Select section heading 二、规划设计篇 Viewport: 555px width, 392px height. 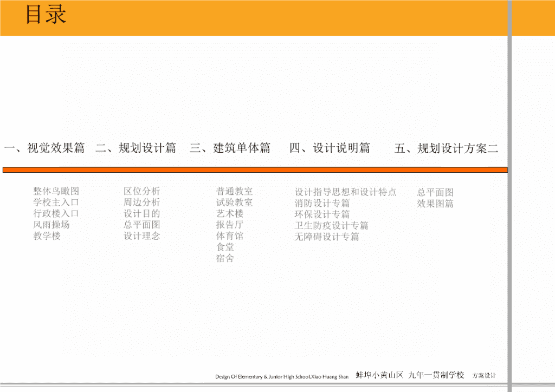click(136, 148)
